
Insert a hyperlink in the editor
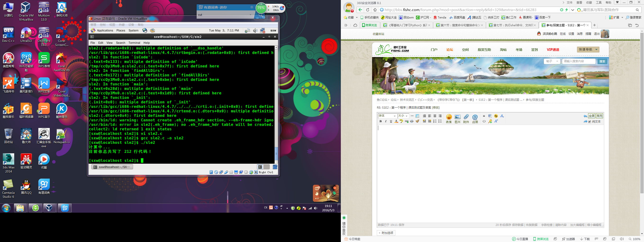pyautogui.click(x=407, y=121)
